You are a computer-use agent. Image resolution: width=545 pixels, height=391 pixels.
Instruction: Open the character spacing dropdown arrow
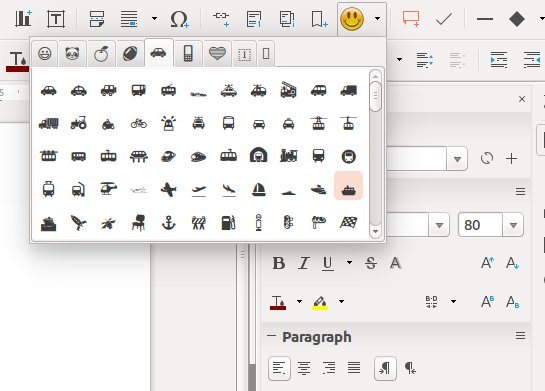(x=453, y=301)
